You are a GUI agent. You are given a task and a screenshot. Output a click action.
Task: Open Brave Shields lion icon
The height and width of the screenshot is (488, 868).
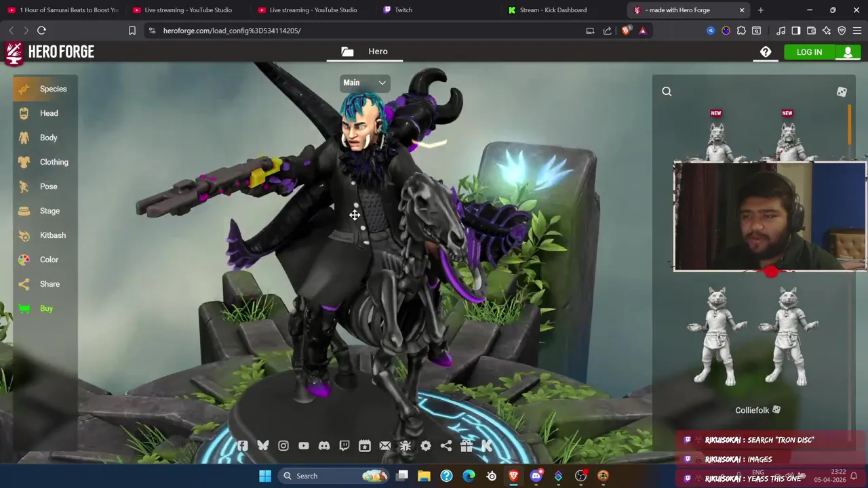pos(627,30)
